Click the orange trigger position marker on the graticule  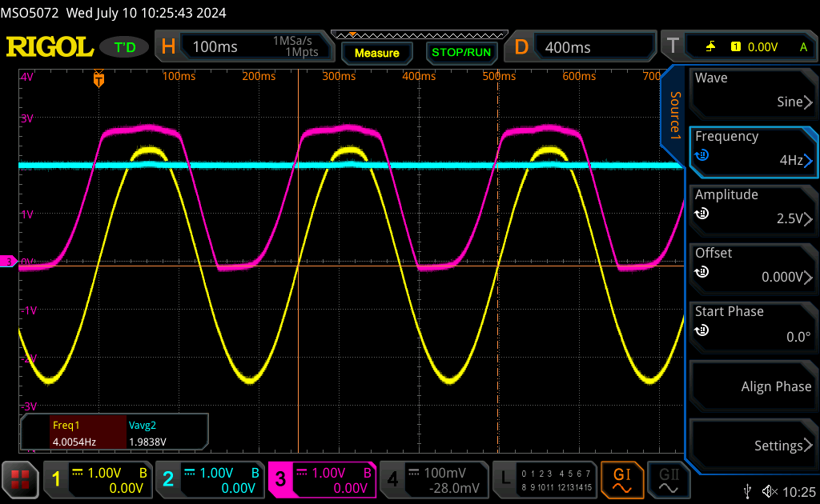click(98, 78)
